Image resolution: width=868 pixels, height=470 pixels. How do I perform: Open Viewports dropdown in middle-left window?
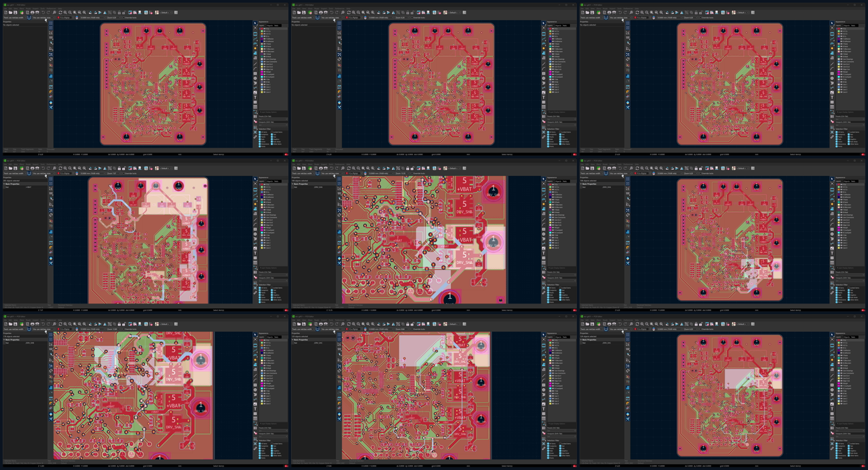coord(274,281)
